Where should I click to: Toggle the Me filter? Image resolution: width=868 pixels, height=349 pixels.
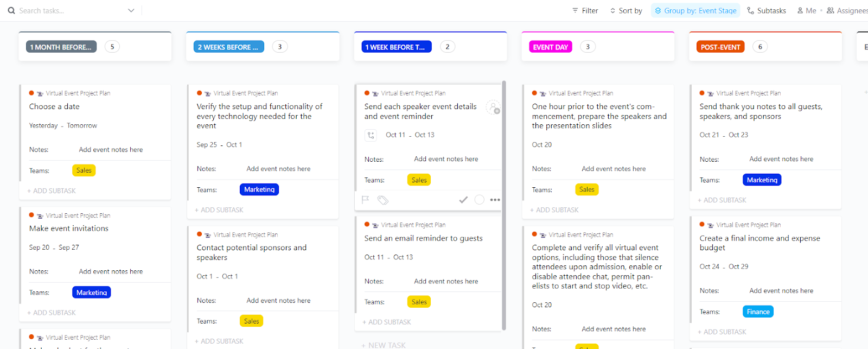coord(807,10)
